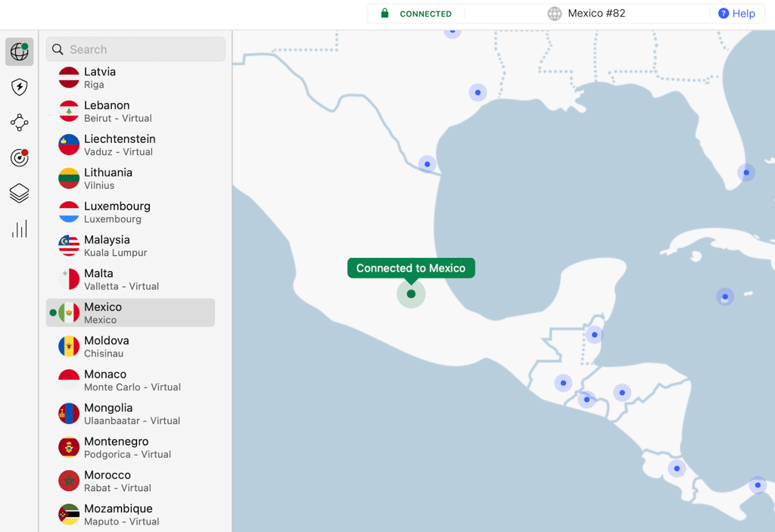Open the stacked layers icon in sidebar
The width and height of the screenshot is (775, 532).
(19, 193)
